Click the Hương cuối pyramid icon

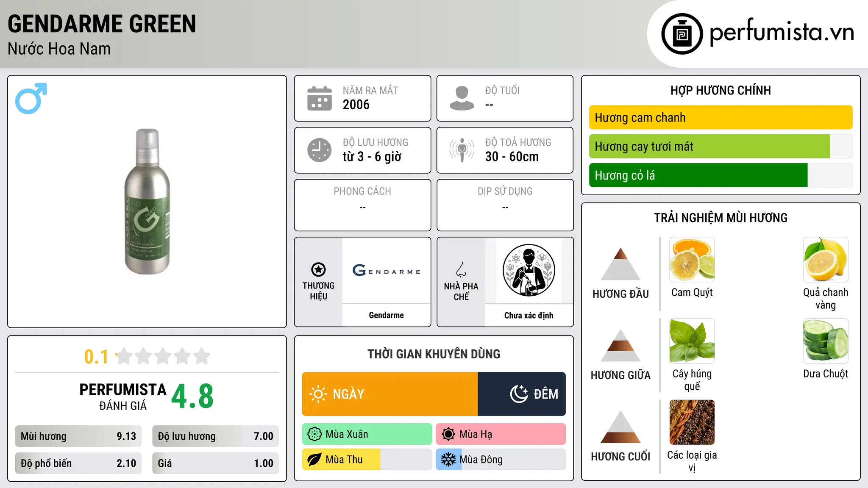tap(620, 427)
